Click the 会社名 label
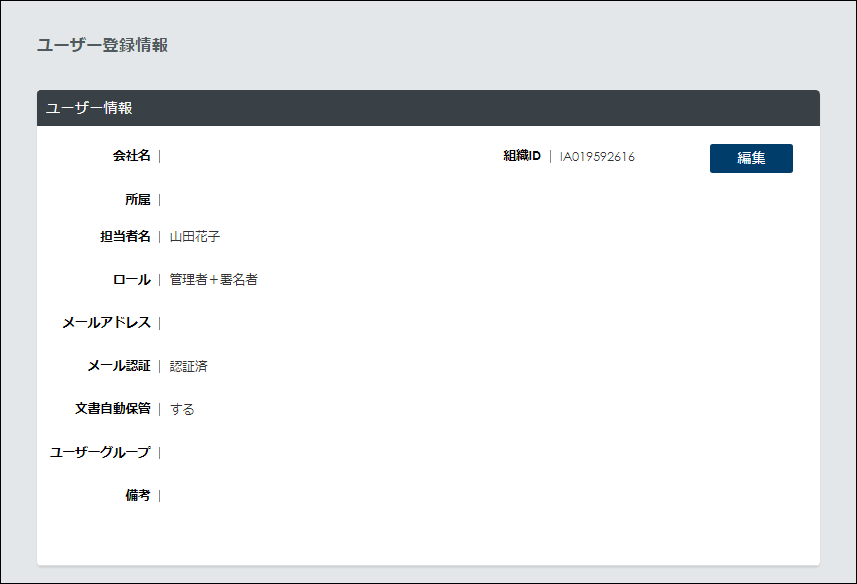Viewport: 857px width, 584px height. (131, 156)
